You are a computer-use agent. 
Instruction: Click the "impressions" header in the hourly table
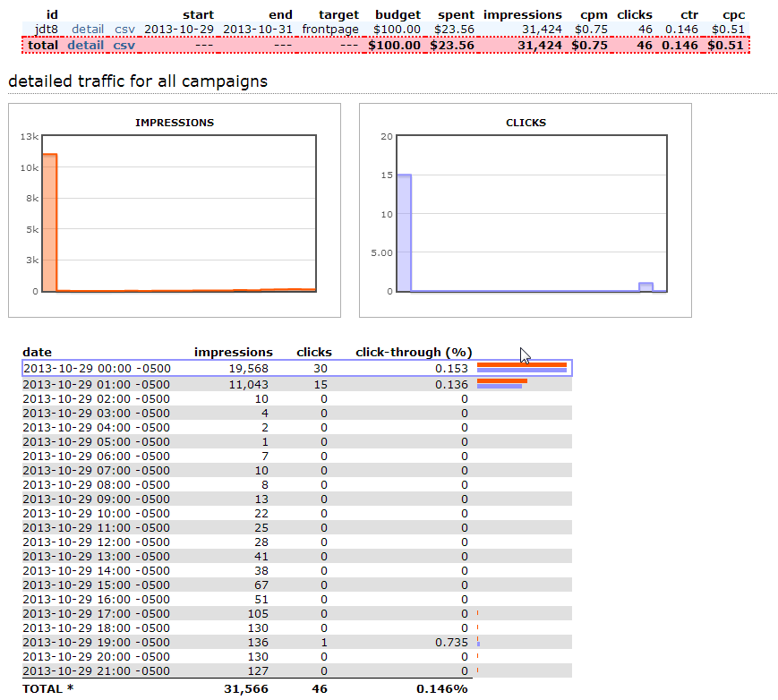click(233, 352)
